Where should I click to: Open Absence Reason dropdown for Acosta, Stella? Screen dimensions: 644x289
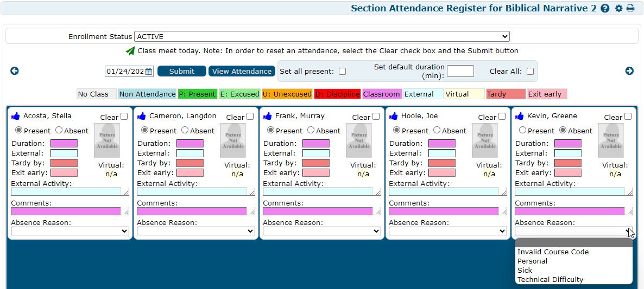coord(70,231)
